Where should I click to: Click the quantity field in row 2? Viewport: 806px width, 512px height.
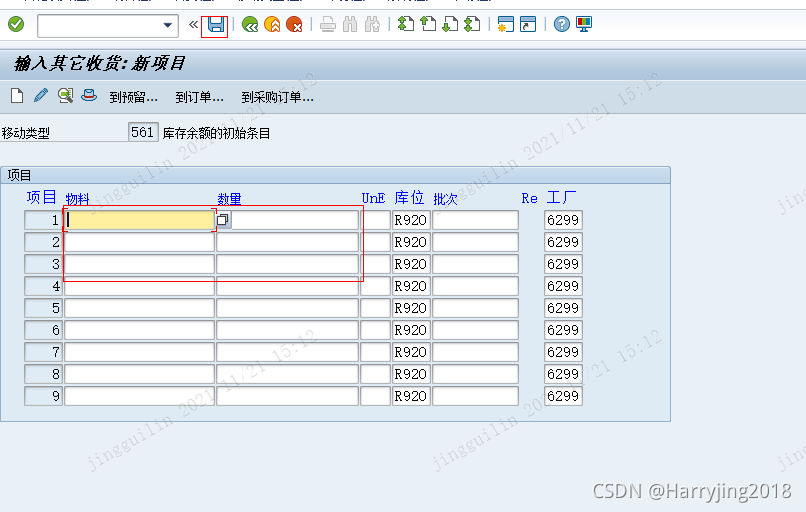coord(287,242)
